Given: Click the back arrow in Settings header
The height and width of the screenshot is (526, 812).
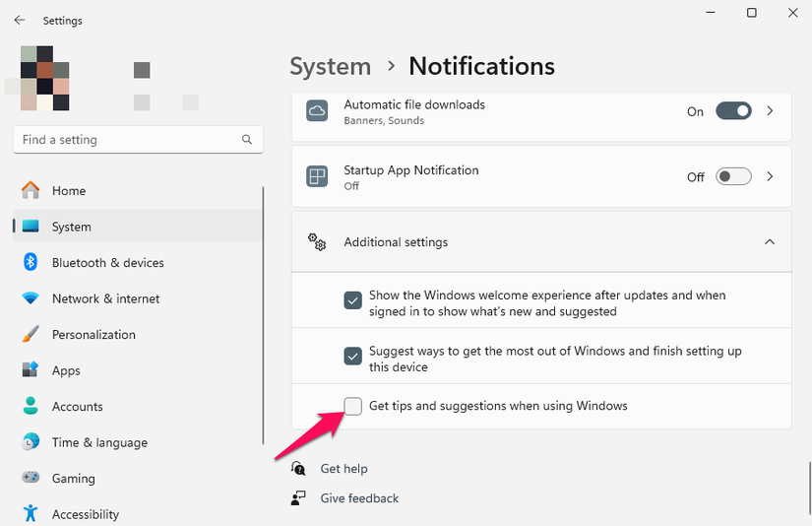Looking at the screenshot, I should click(x=20, y=20).
